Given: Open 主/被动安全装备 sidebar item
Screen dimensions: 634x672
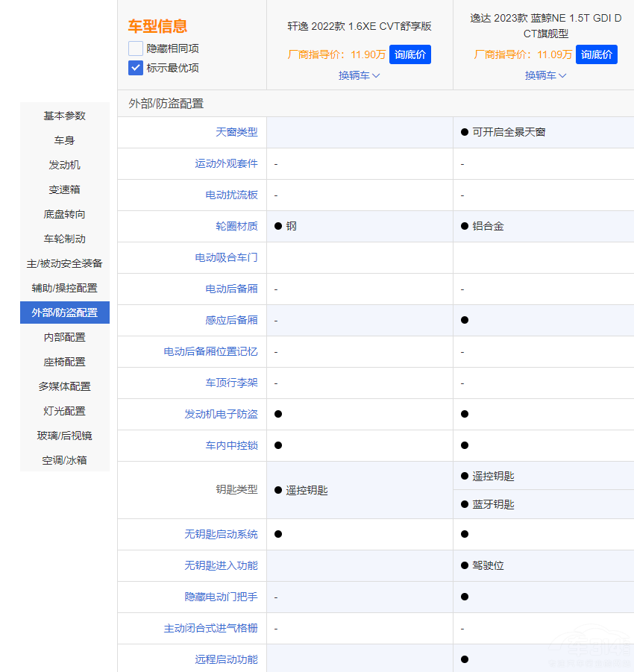Looking at the screenshot, I should (x=65, y=263).
